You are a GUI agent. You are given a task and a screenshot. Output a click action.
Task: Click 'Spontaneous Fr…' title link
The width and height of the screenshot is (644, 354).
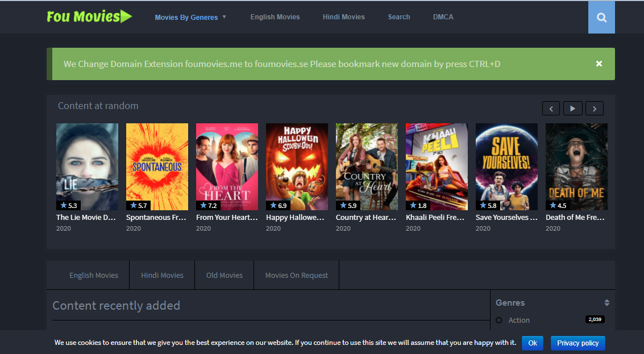coord(156,218)
